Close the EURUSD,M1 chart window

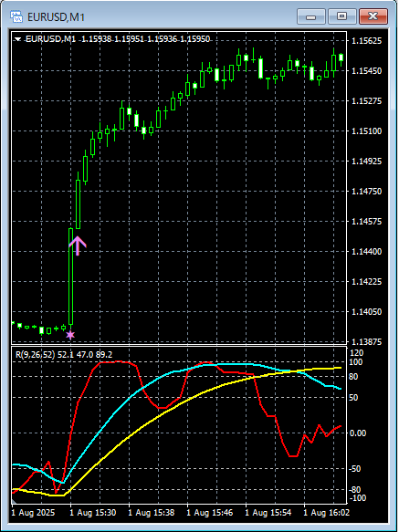(x=373, y=16)
